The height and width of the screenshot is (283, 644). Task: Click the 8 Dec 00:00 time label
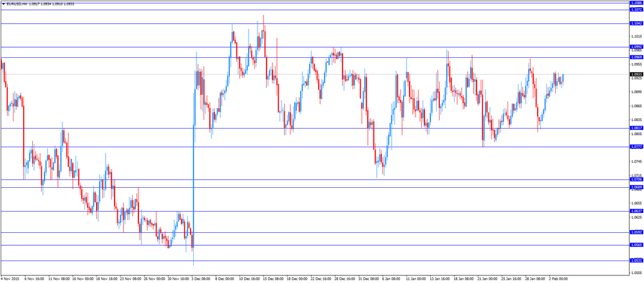[x=225, y=279]
